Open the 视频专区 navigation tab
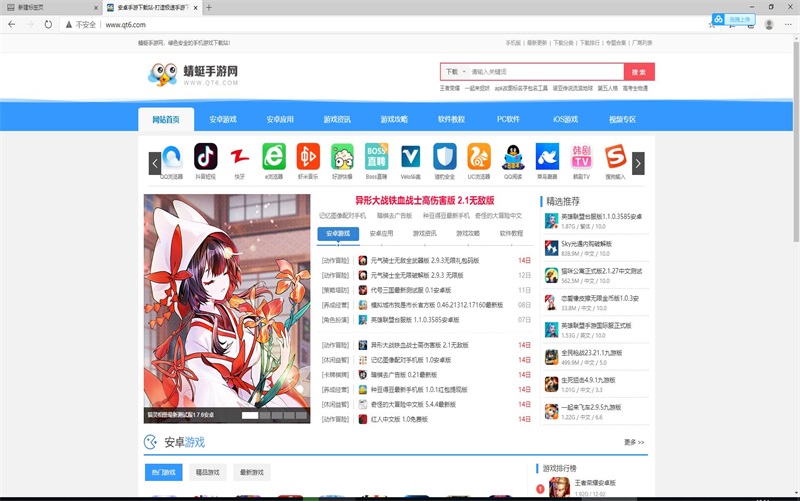Viewport: 800px width, 501px height. [x=622, y=119]
